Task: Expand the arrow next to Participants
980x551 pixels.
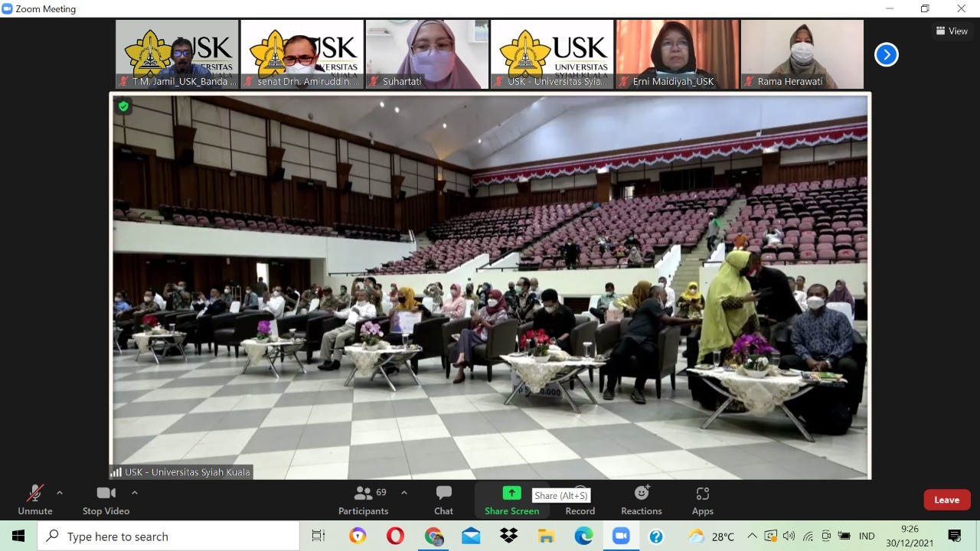Action: point(404,493)
